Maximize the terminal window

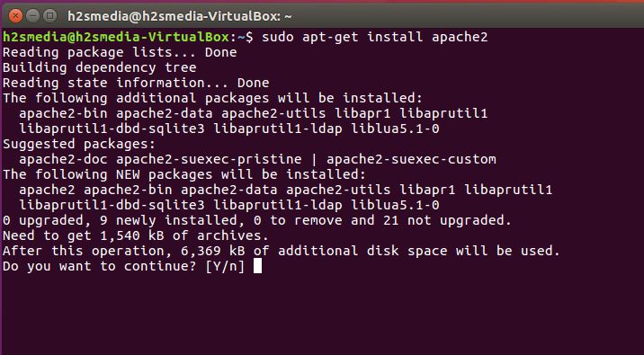(50, 16)
